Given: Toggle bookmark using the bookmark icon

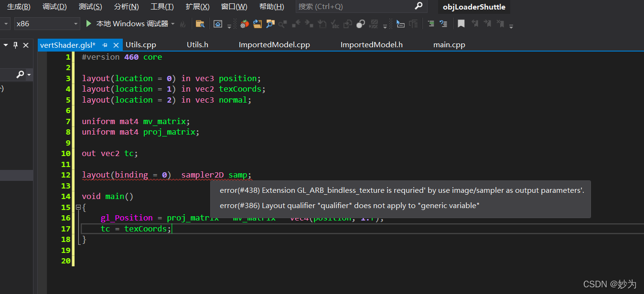Looking at the screenshot, I should pos(461,23).
